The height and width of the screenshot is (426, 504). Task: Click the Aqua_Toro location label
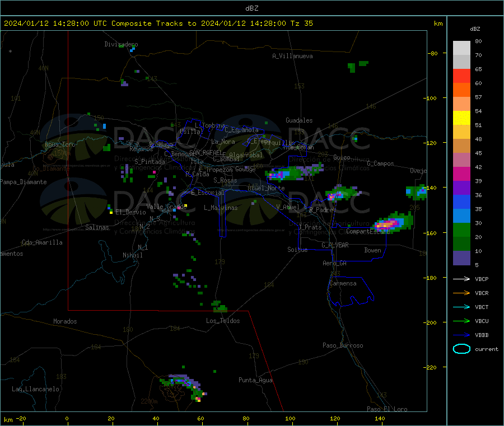click(60, 144)
